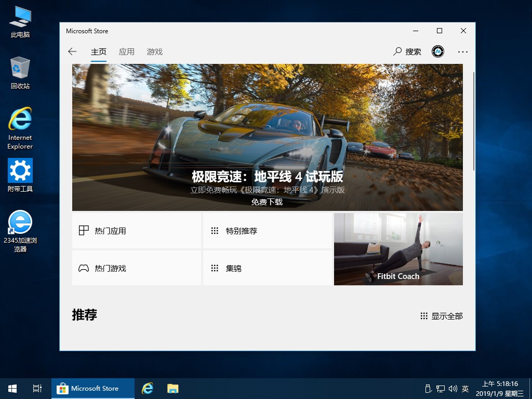Click the Store vertical scrollbar thumb
532x399 pixels.
[x=474, y=122]
